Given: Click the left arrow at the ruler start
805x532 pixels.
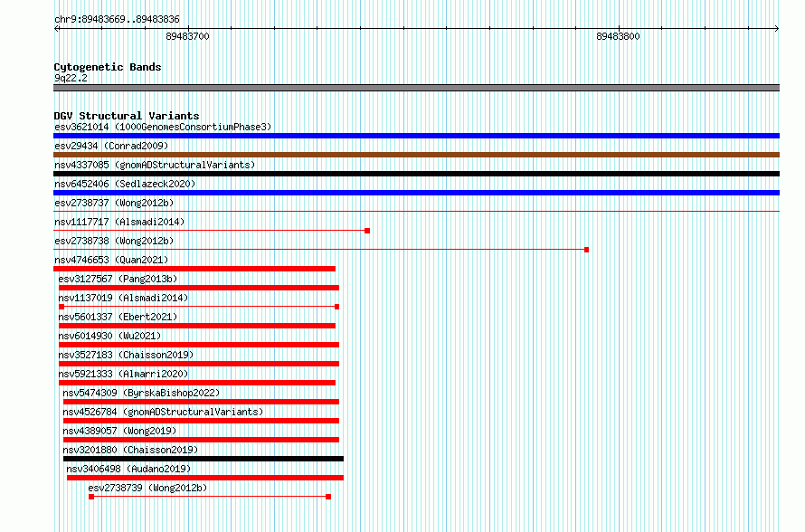Looking at the screenshot, I should pyautogui.click(x=57, y=28).
